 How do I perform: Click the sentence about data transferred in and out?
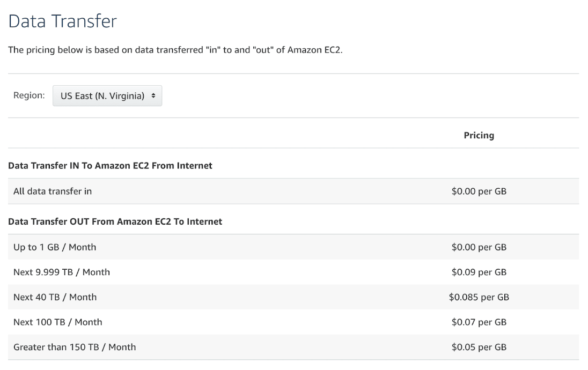175,50
